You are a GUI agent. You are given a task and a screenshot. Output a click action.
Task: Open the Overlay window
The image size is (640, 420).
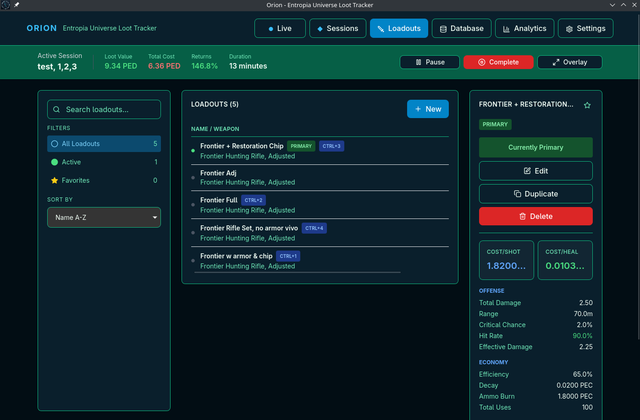pos(569,62)
